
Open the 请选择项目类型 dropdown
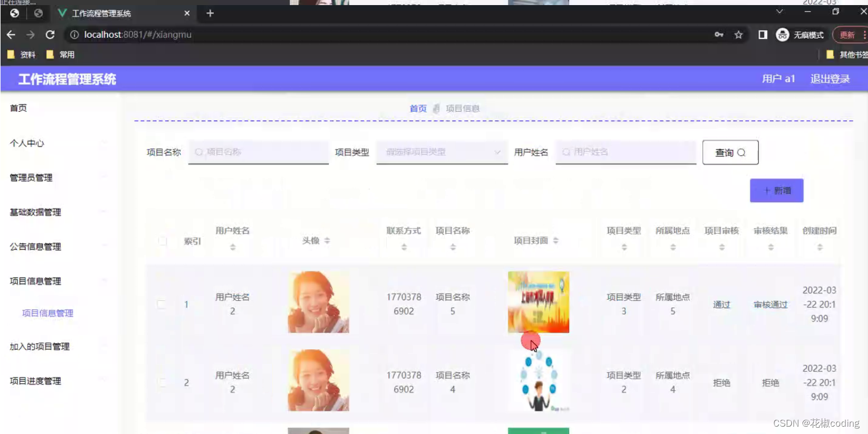(441, 152)
